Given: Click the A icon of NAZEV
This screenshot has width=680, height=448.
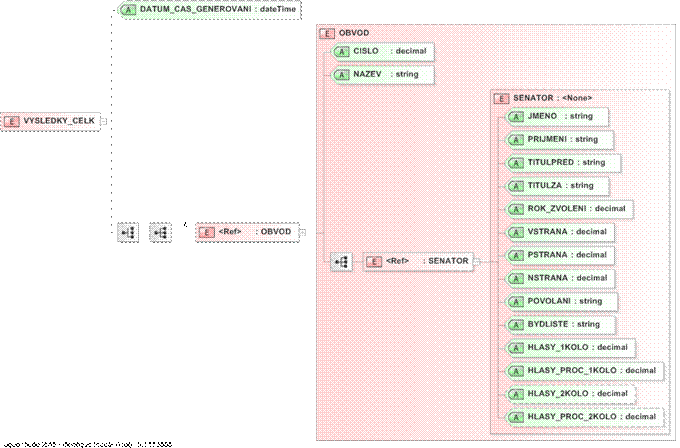Looking at the screenshot, I should pos(342,75).
